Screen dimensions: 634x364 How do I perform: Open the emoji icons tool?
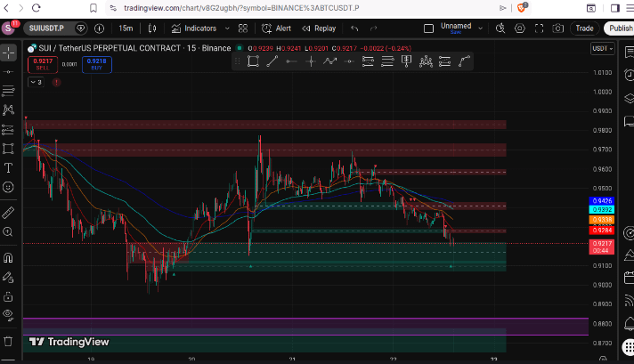(x=8, y=187)
